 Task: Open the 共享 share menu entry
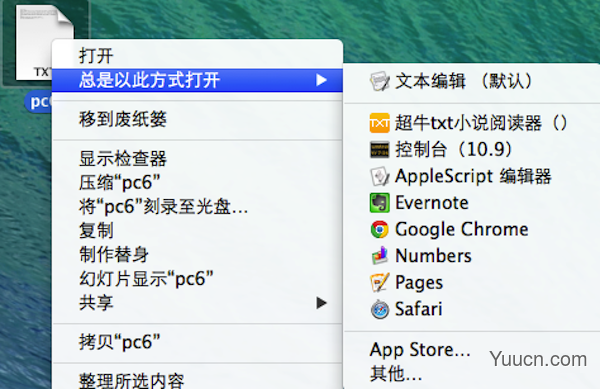point(197,303)
